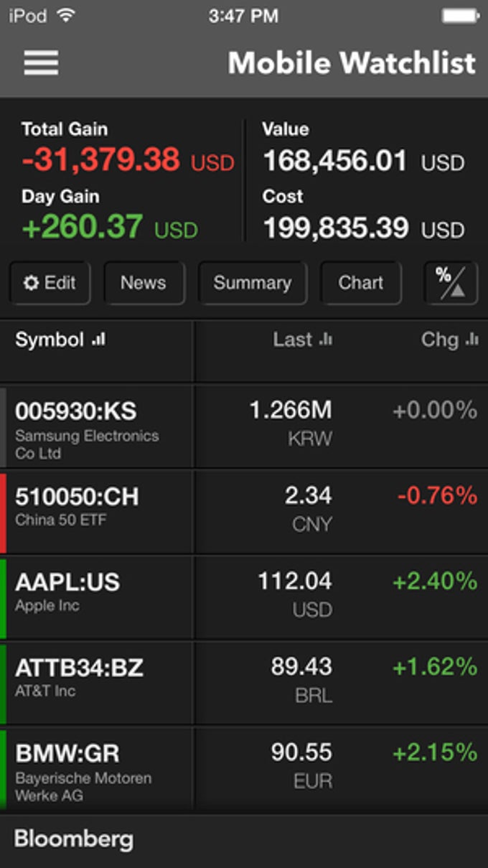The width and height of the screenshot is (488, 868).
Task: Switch to the Summary view
Action: pyautogui.click(x=253, y=283)
